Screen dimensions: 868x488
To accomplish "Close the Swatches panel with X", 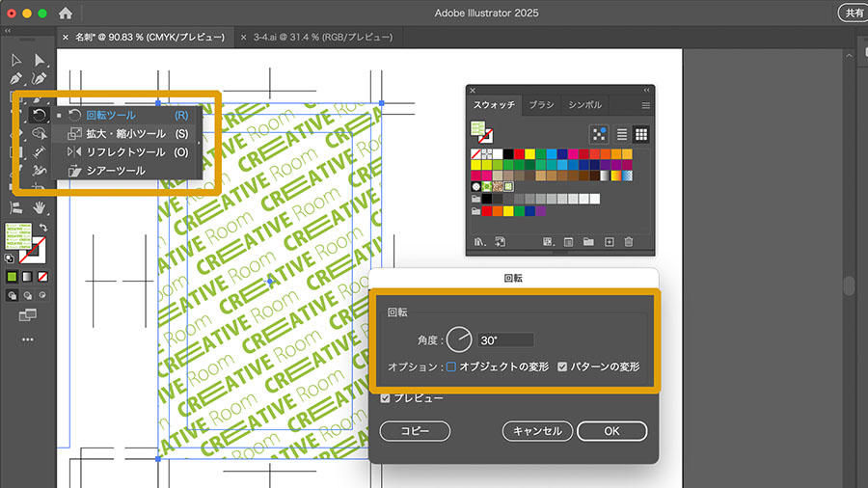I will (473, 91).
